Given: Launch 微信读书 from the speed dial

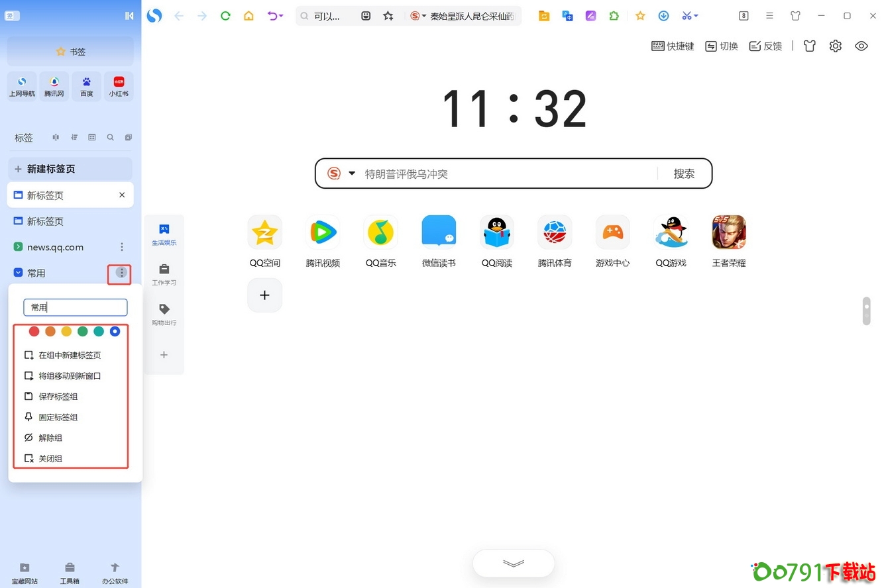Looking at the screenshot, I should click(x=439, y=232).
